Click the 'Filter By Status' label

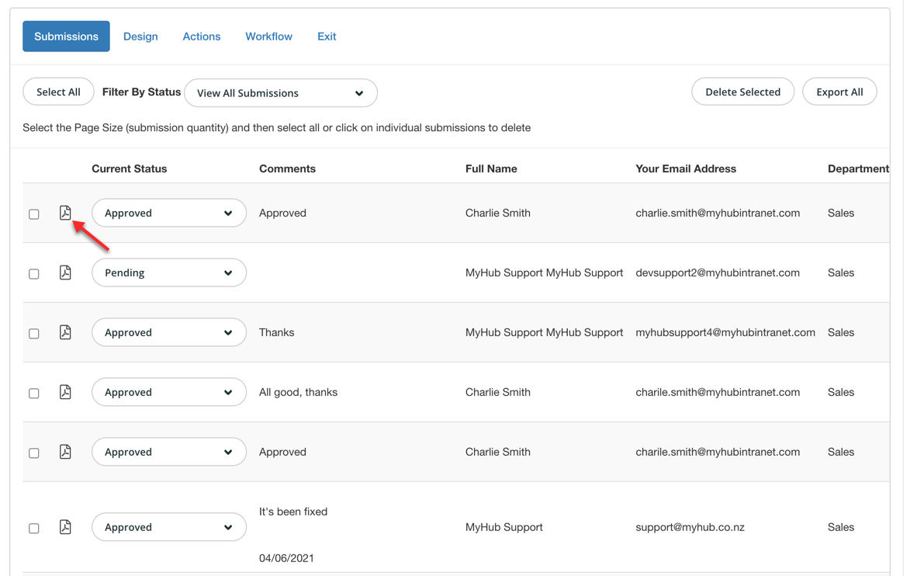(x=141, y=92)
